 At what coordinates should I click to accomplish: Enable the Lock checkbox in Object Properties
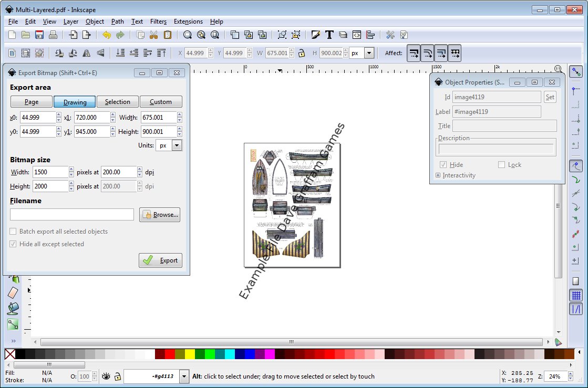502,165
